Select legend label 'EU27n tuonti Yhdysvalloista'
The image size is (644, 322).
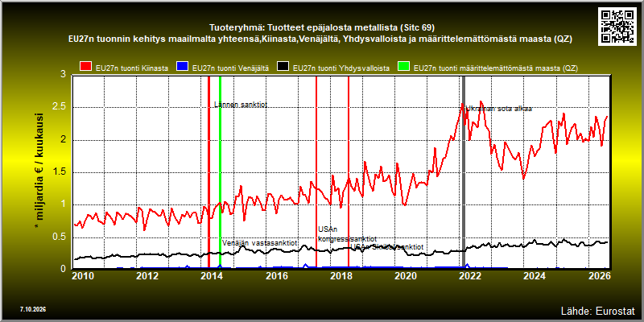(x=341, y=68)
